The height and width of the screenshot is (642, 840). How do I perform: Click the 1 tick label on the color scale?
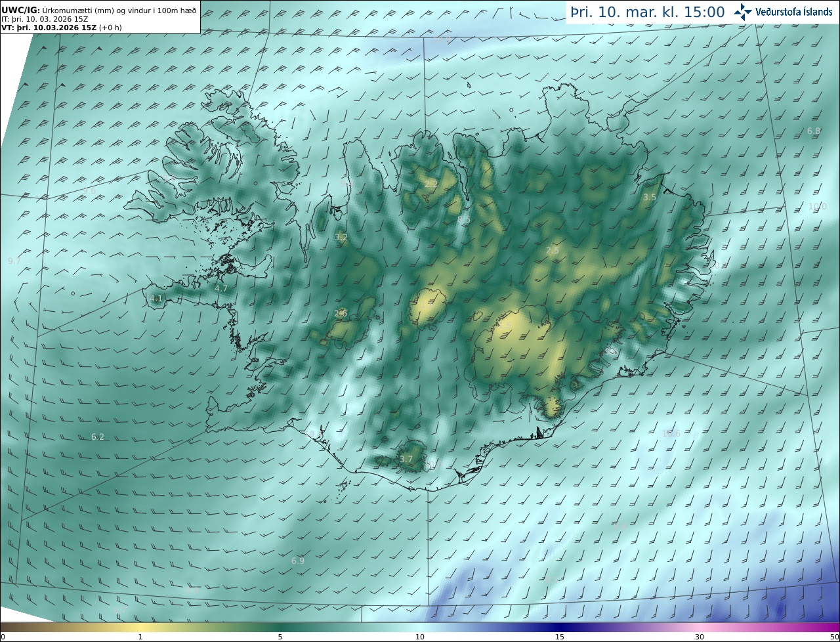(x=140, y=637)
